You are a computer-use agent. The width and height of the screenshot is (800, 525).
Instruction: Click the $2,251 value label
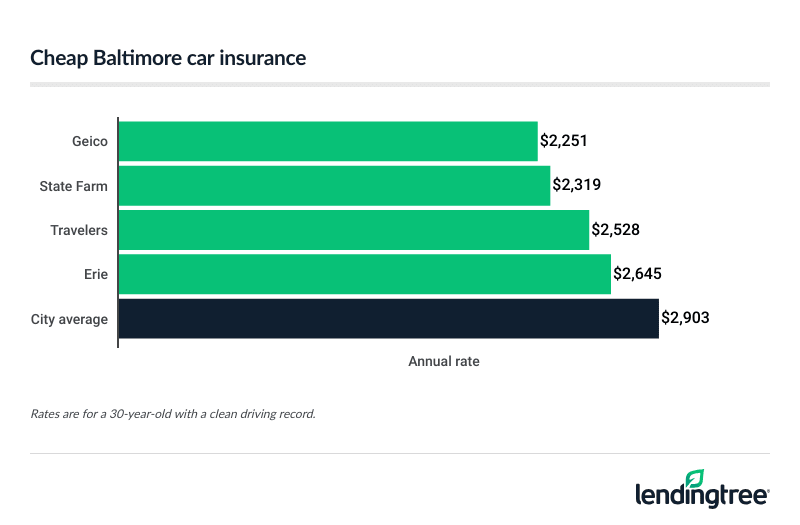(x=565, y=142)
